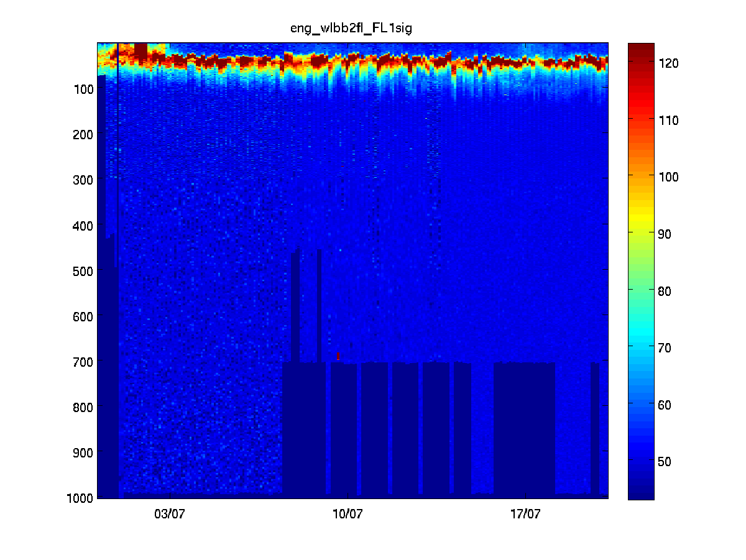The width and height of the screenshot is (746, 560).
Task: Click the y-axis label 800
Action: [84, 407]
